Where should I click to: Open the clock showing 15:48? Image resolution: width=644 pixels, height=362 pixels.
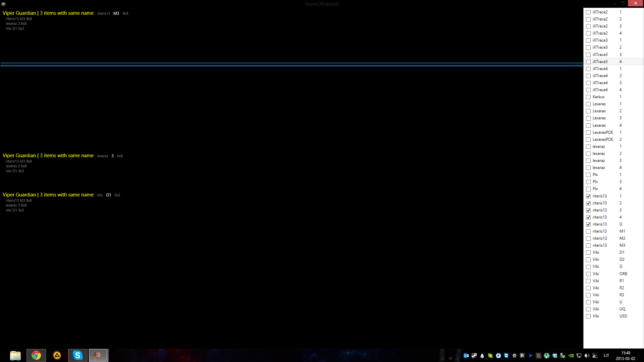click(x=626, y=356)
